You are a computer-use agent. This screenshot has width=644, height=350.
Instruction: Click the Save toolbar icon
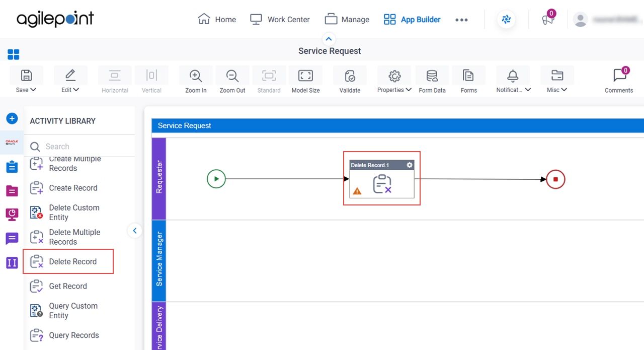click(x=26, y=76)
